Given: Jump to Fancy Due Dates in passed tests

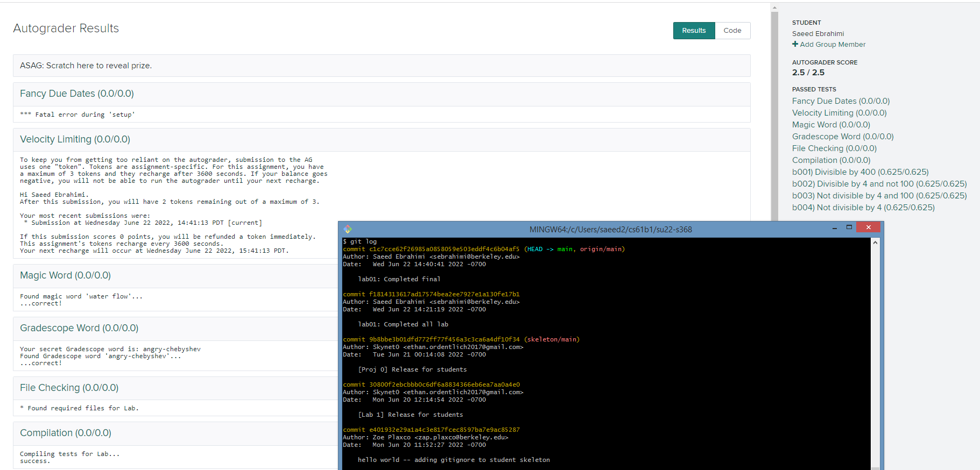Looking at the screenshot, I should [841, 101].
